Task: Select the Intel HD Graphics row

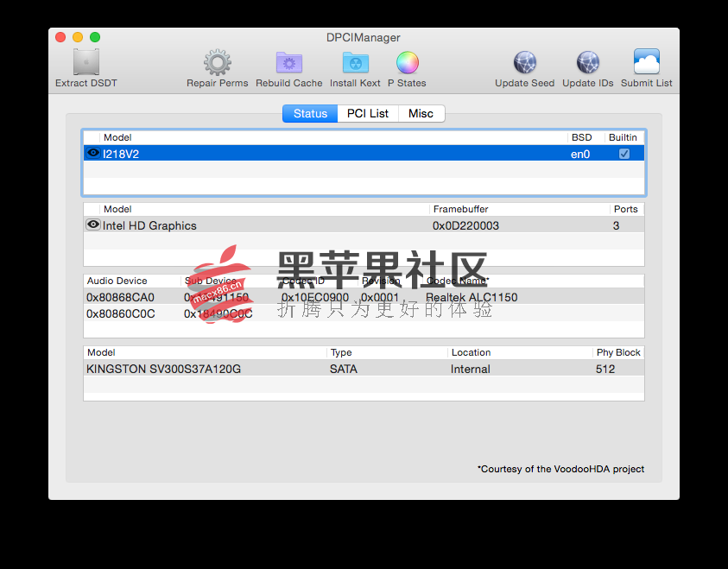Action: tap(364, 225)
